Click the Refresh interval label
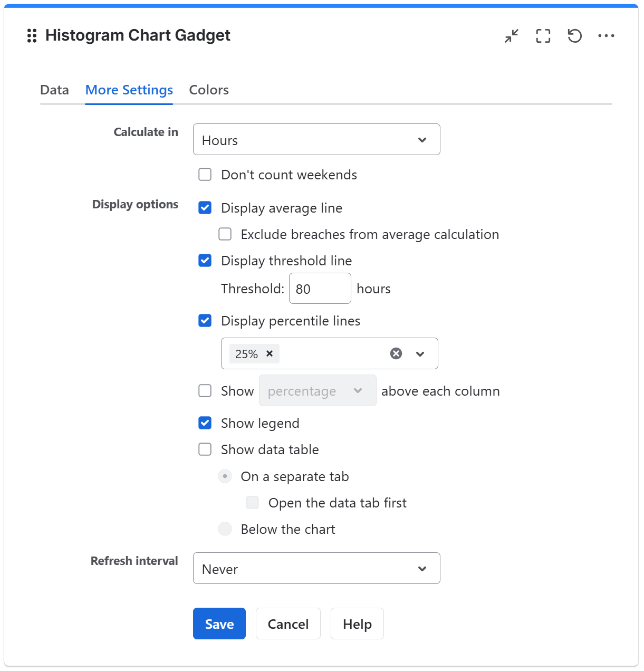The image size is (644, 671). (134, 561)
